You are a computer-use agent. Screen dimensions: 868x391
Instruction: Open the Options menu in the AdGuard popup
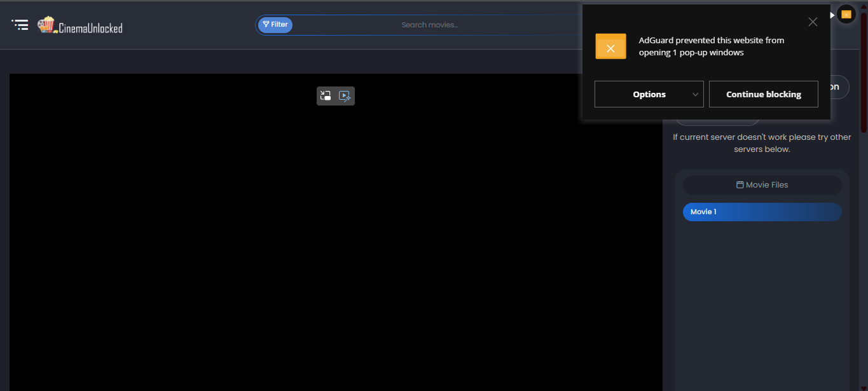coord(649,93)
